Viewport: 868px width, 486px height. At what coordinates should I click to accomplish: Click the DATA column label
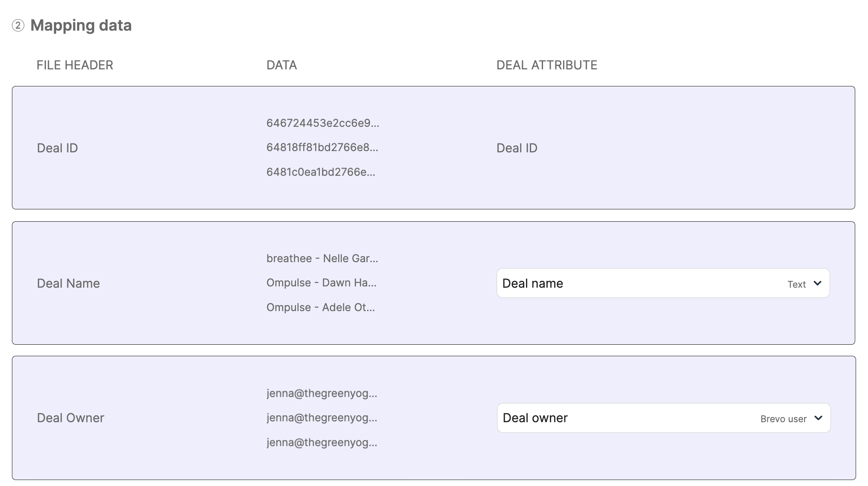coord(282,65)
